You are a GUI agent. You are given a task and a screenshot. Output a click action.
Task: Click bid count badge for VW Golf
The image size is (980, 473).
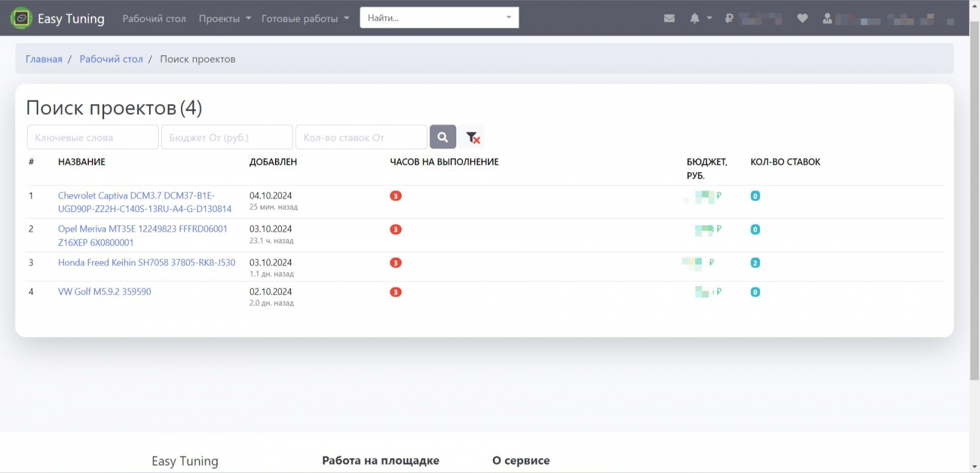pos(755,292)
